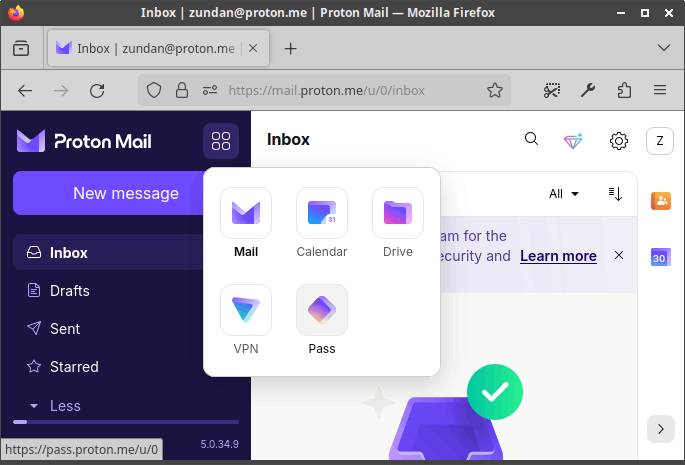This screenshot has width=685, height=465.
Task: Click the site security padlock icon
Action: point(182,90)
